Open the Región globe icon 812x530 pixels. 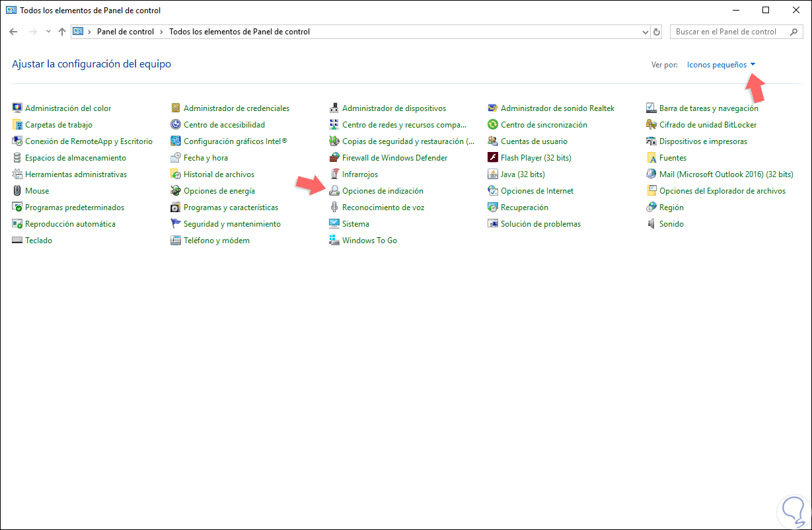point(651,208)
